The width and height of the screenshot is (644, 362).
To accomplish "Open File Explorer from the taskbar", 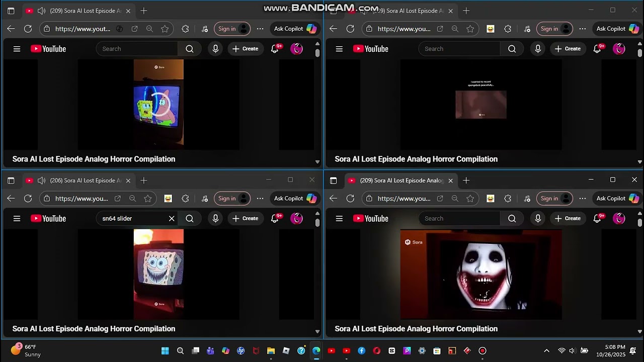I will (271, 351).
